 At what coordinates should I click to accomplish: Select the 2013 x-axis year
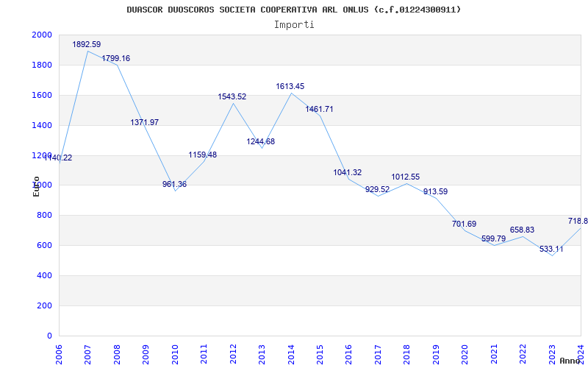point(262,354)
